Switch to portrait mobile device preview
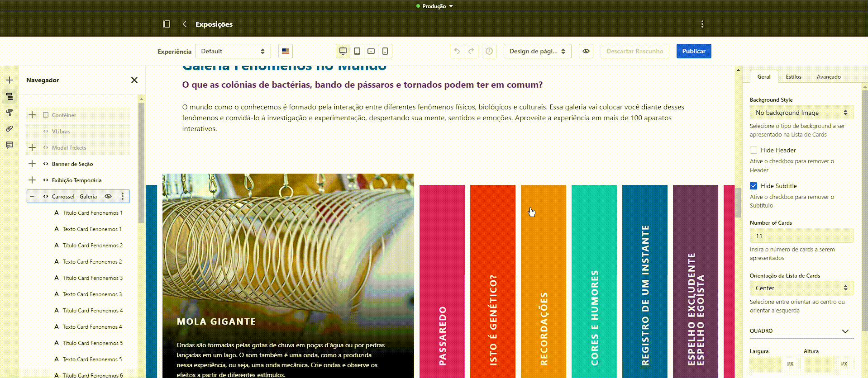This screenshot has width=868, height=378. (x=385, y=51)
